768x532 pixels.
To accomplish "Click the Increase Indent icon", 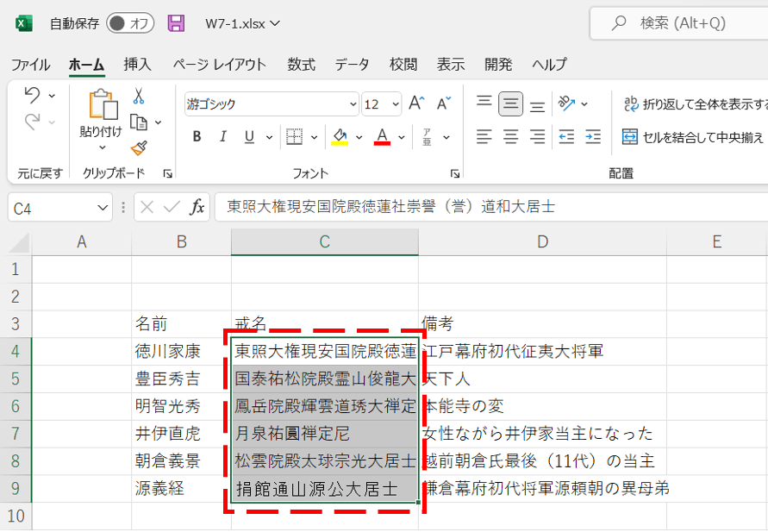I will coord(593,137).
